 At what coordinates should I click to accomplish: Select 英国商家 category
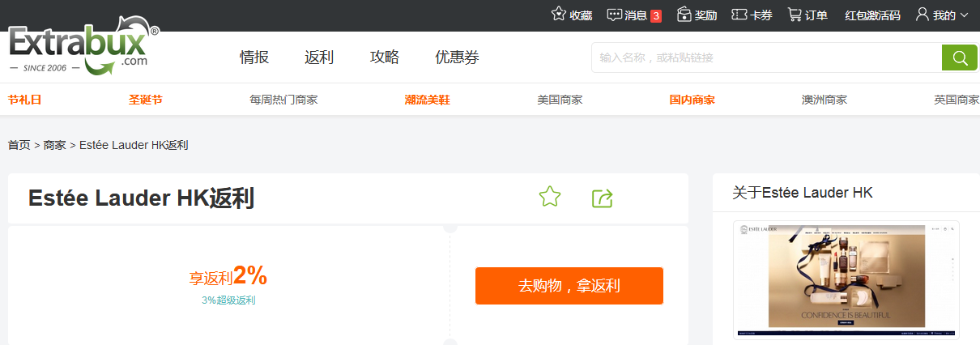tap(957, 100)
